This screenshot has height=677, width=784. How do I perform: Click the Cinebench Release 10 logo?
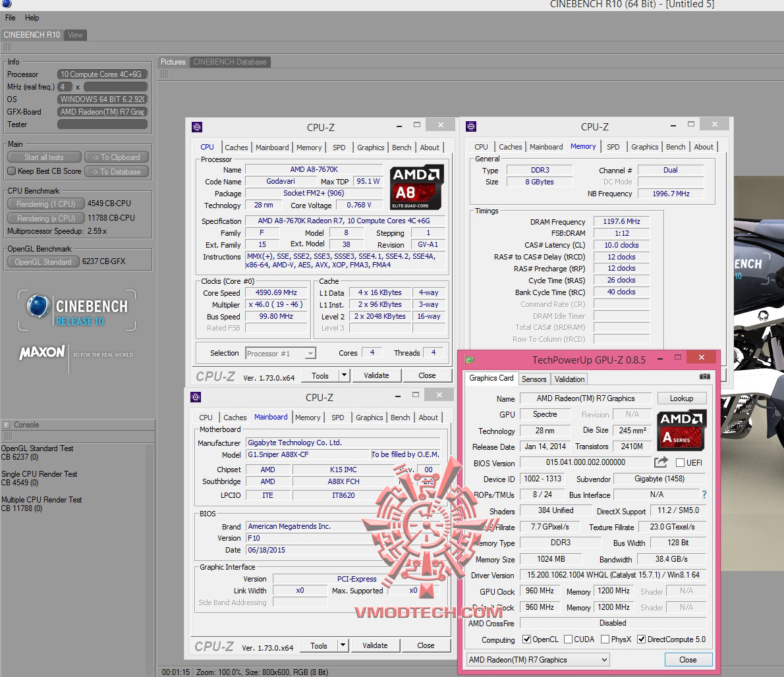click(77, 310)
